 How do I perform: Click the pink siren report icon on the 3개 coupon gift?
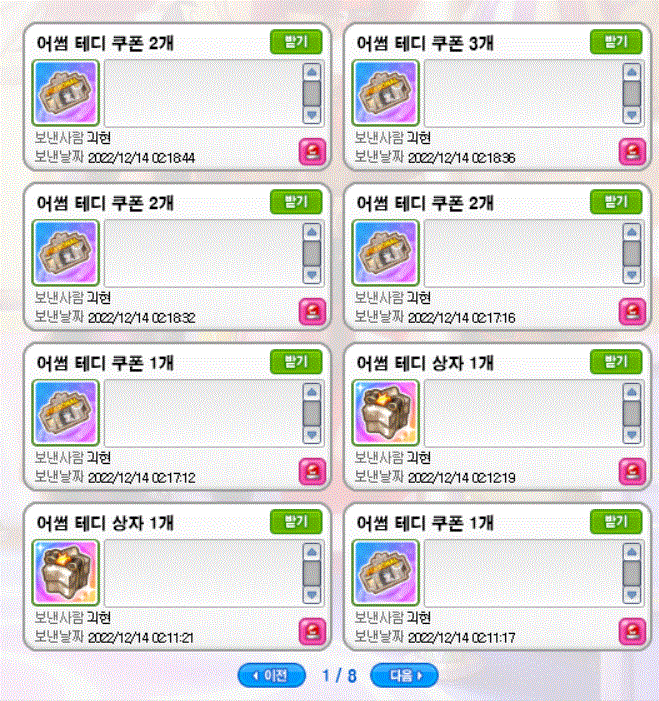tap(632, 152)
